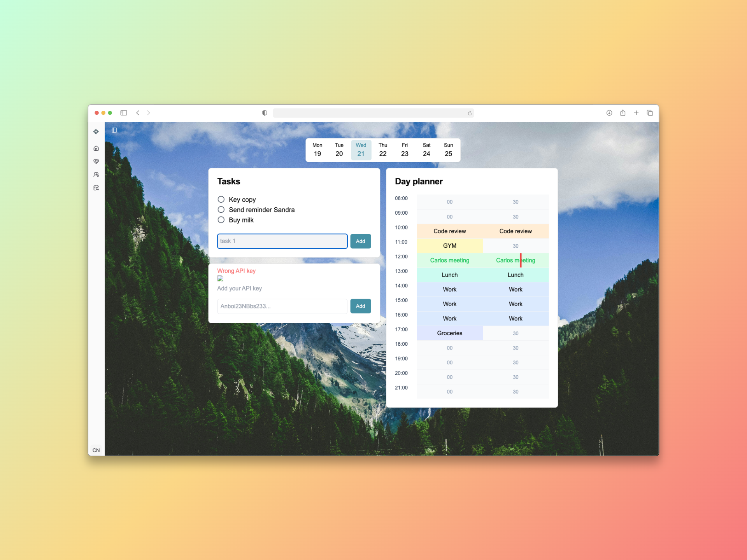Show browser tab overview

[x=650, y=113]
